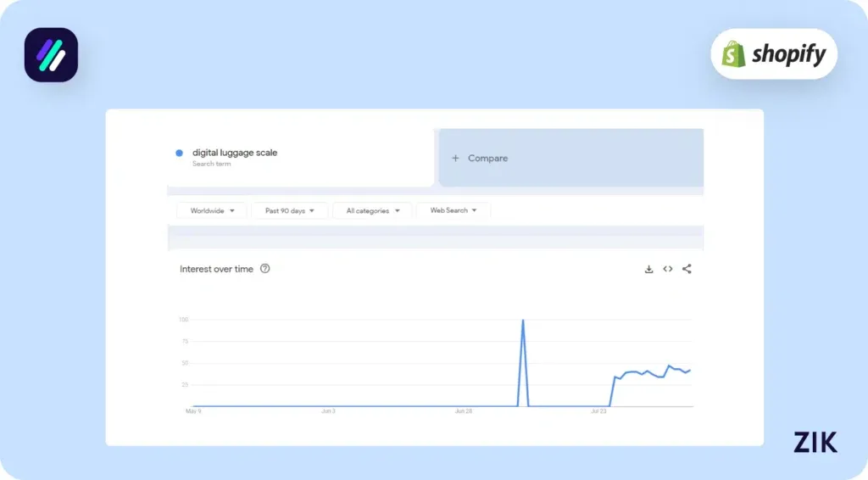This screenshot has width=868, height=480.
Task: Click the Interest over time heading
Action: [x=216, y=269]
